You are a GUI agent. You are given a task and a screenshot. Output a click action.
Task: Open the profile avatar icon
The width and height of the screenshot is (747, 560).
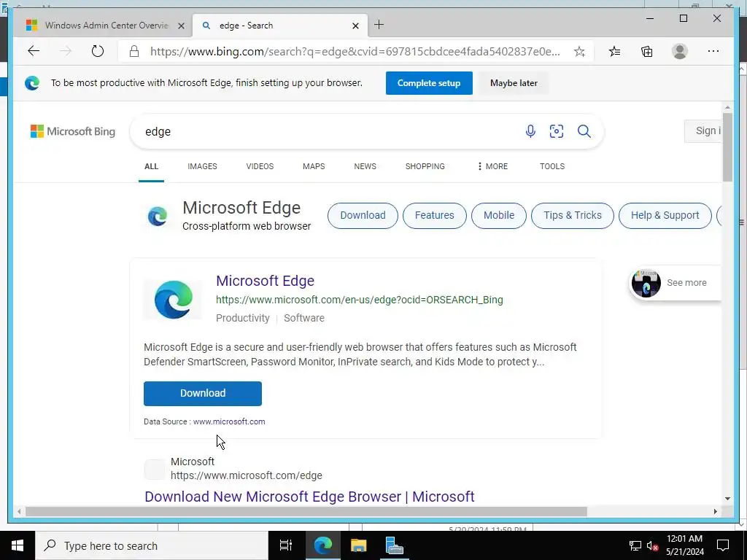click(x=680, y=52)
